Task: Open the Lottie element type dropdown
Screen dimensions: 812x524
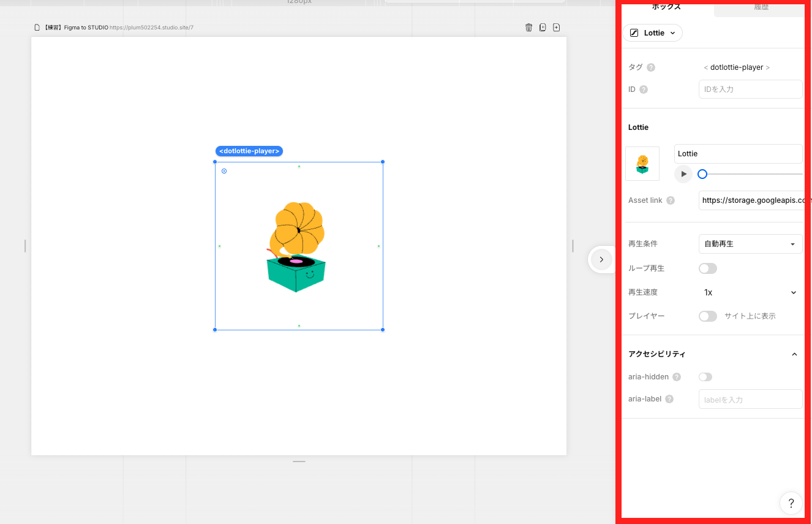Action: (x=653, y=33)
